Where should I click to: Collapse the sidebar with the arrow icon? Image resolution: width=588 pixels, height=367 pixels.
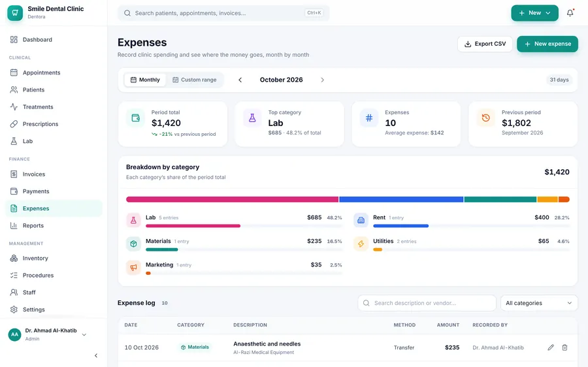click(x=96, y=355)
